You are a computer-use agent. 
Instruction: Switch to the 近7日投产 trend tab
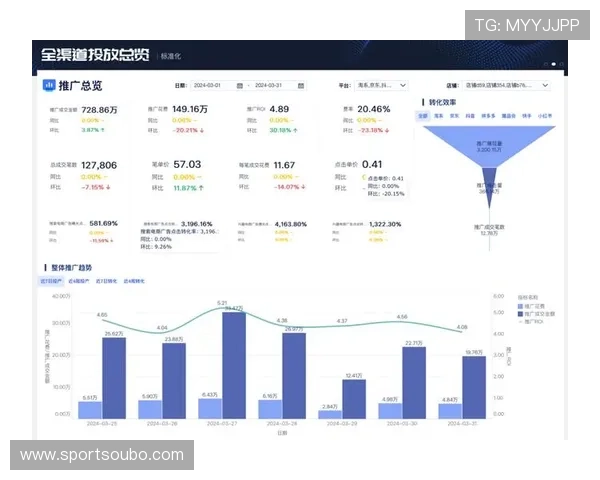click(51, 281)
